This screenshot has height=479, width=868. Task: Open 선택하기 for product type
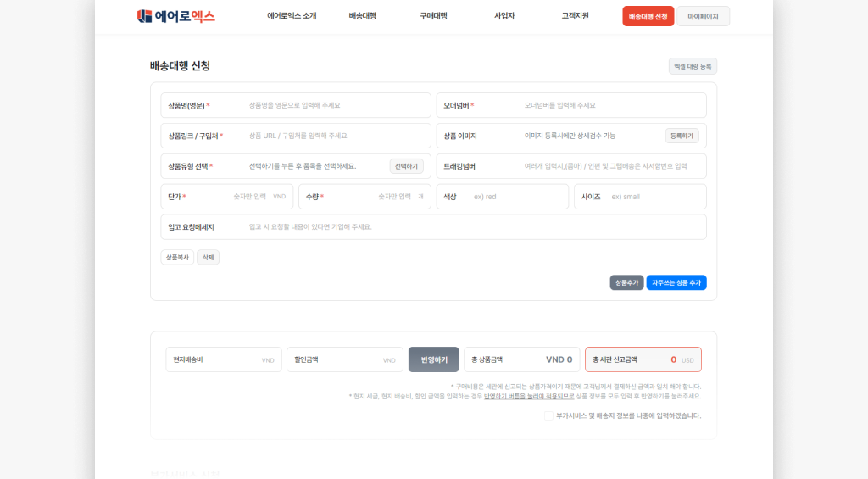[x=406, y=166]
